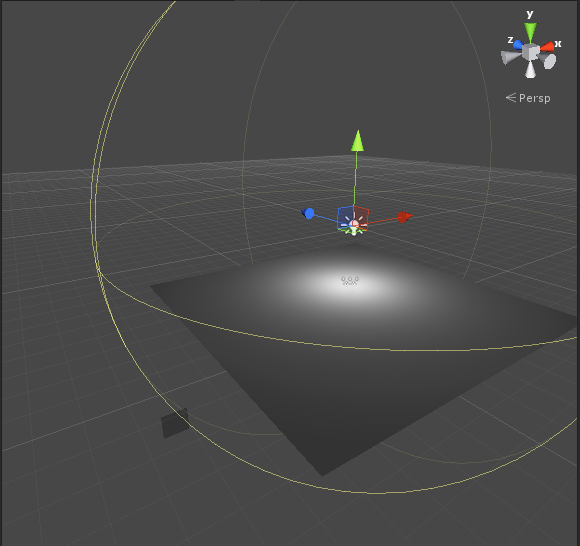Click the green Y move arrow tip
580x546 pixels.
[x=357, y=141]
